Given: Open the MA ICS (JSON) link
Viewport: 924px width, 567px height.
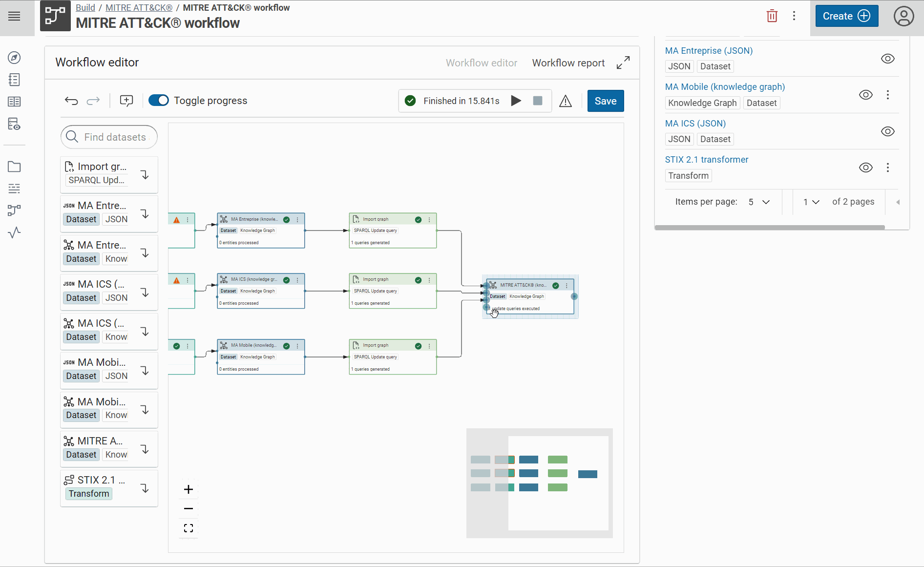Looking at the screenshot, I should pyautogui.click(x=695, y=124).
